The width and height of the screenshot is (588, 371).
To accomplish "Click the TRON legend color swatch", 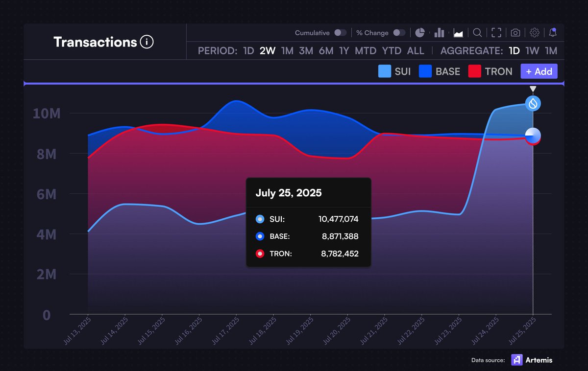I will 475,71.
